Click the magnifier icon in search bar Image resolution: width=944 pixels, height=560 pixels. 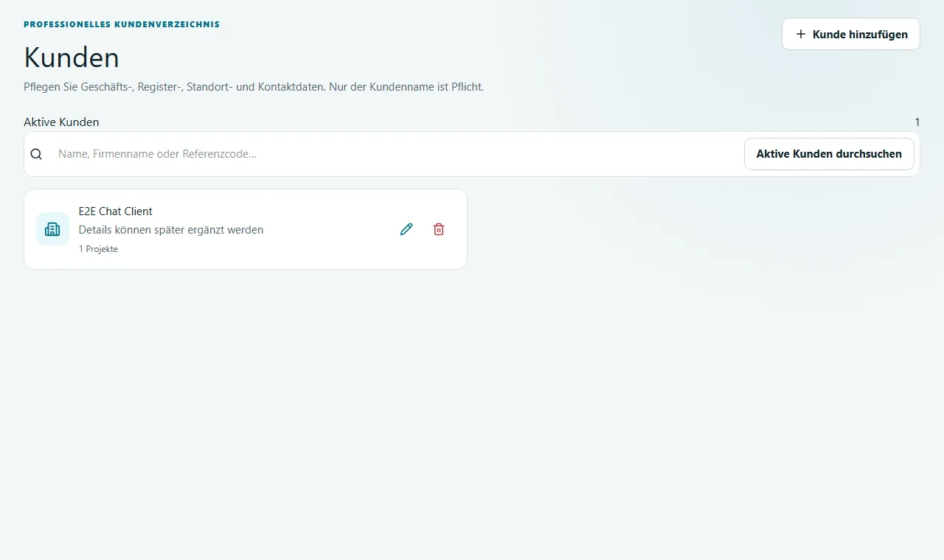click(36, 154)
